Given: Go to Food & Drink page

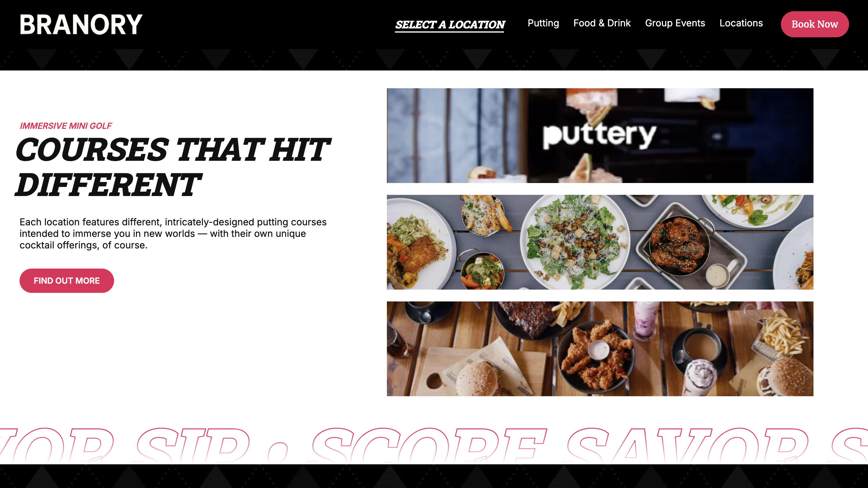Looking at the screenshot, I should click(602, 23).
